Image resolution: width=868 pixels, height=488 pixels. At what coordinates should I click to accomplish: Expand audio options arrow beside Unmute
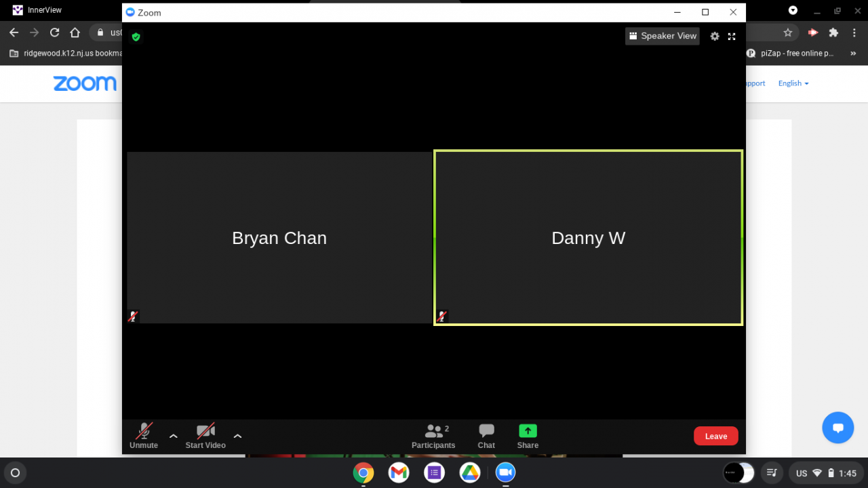coord(174,436)
